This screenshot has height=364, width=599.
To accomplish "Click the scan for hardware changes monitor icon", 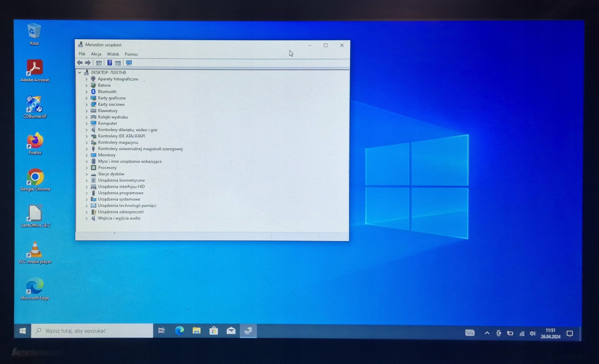I will point(129,63).
